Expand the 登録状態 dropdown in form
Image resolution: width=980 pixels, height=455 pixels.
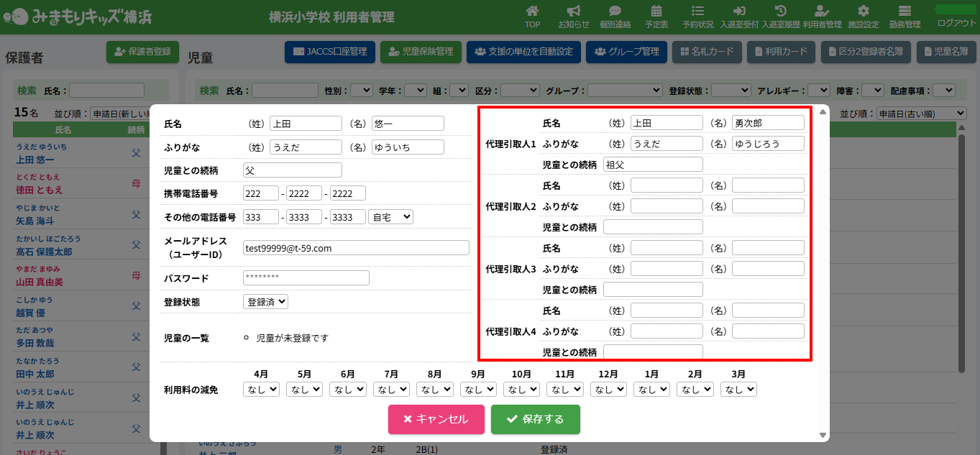click(265, 302)
